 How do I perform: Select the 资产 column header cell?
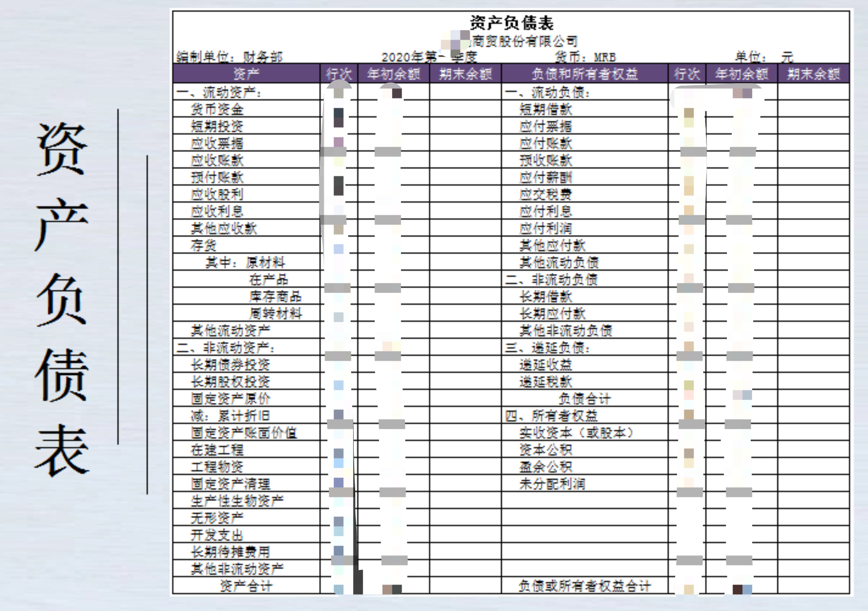[246, 74]
